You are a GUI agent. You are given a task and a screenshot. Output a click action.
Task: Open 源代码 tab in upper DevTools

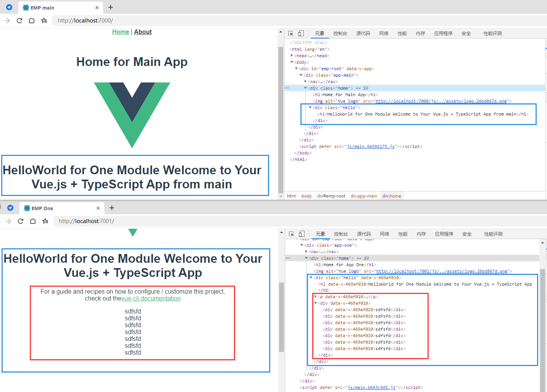(x=363, y=34)
